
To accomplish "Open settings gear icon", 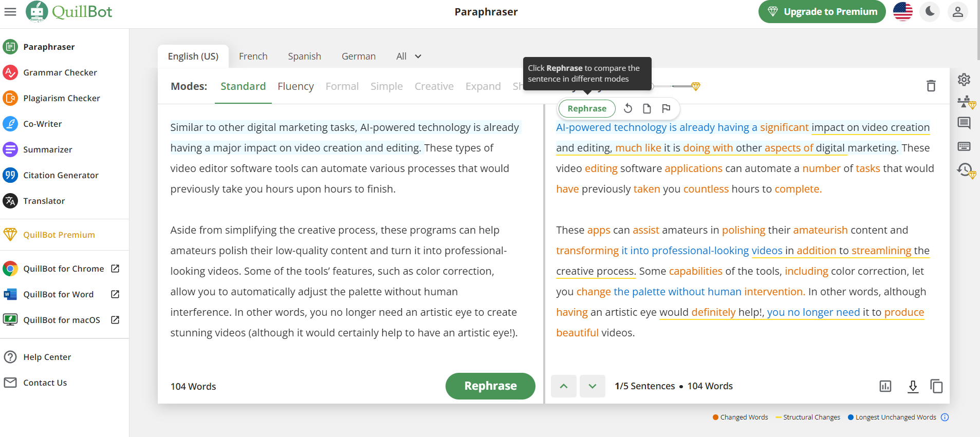I will [x=964, y=80].
